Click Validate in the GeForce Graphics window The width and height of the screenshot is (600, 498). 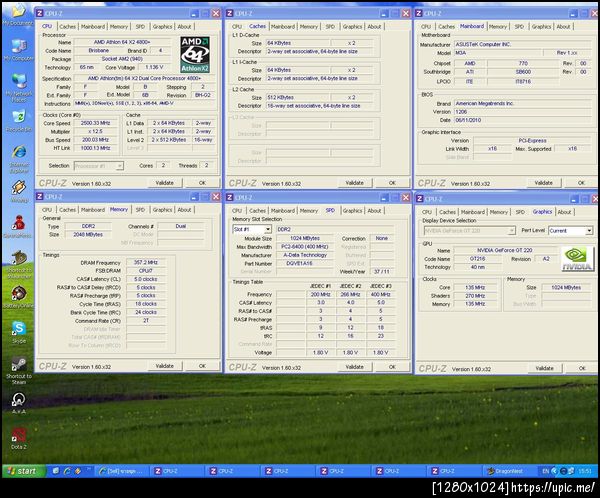[544, 368]
